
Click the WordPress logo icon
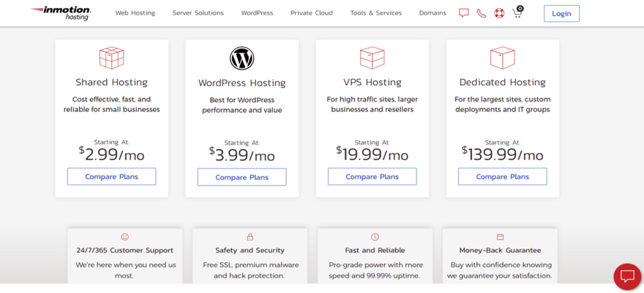(x=242, y=59)
